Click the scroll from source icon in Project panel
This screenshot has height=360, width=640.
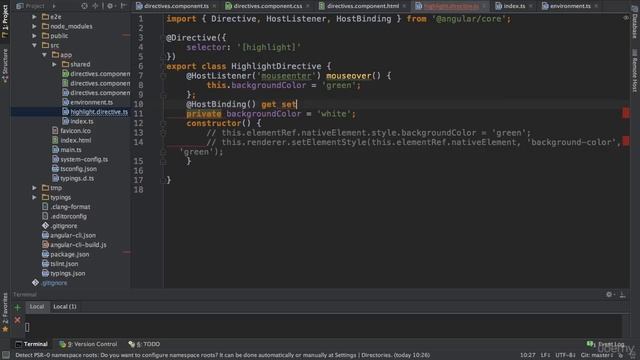click(84, 6)
